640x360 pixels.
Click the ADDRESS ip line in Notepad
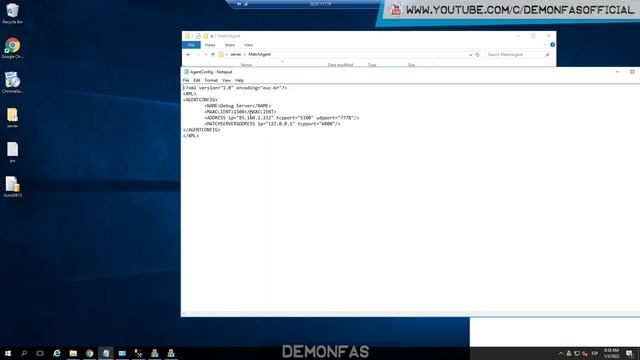tap(282, 118)
